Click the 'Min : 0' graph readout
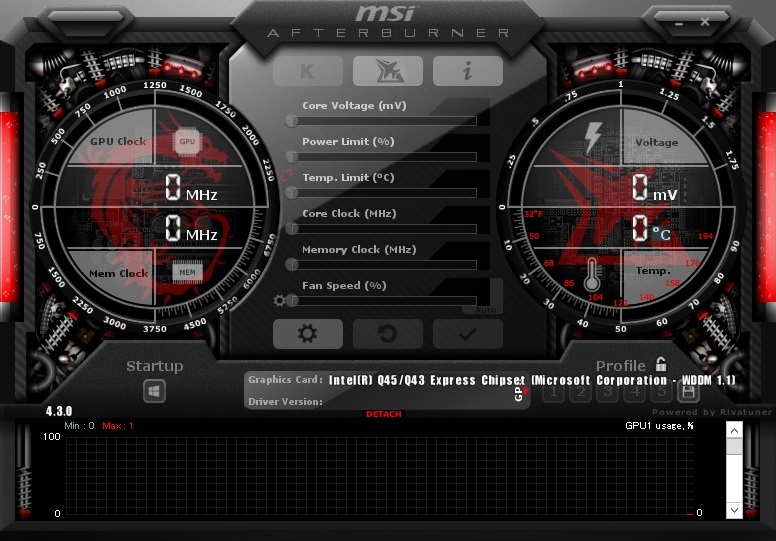Viewport: 776px width, 541px height. 79,426
